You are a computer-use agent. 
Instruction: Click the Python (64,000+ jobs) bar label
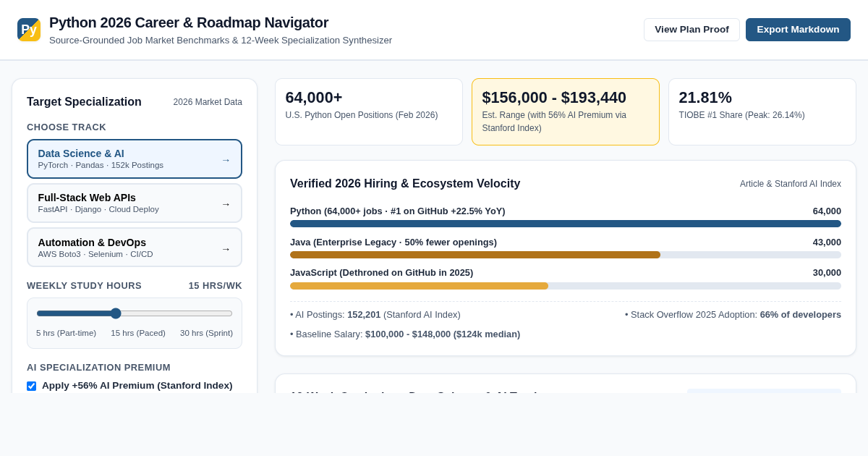398,211
